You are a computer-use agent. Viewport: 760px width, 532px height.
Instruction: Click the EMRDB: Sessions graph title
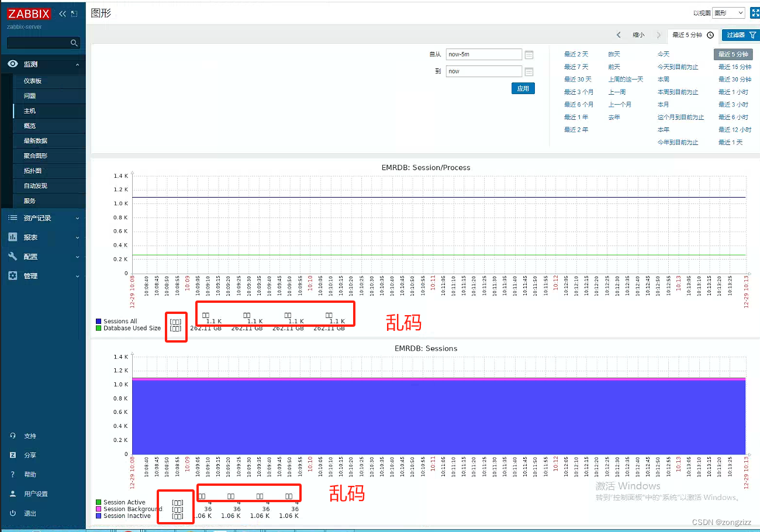click(426, 348)
